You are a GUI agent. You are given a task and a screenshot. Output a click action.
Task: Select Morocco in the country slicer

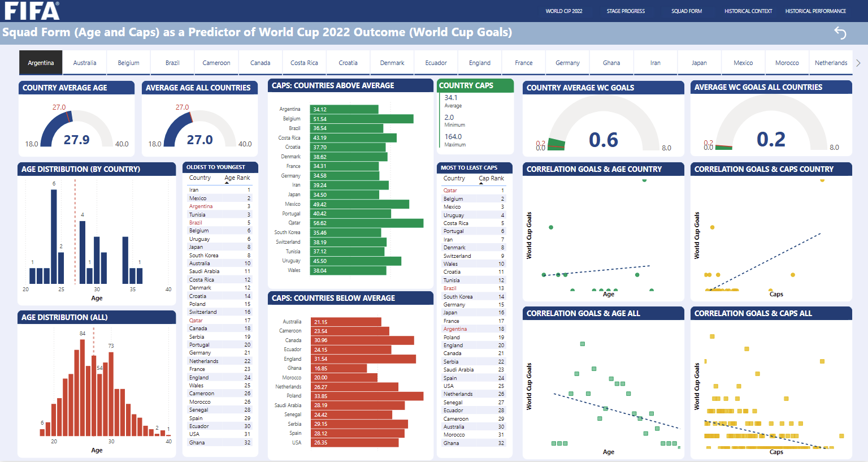[787, 63]
